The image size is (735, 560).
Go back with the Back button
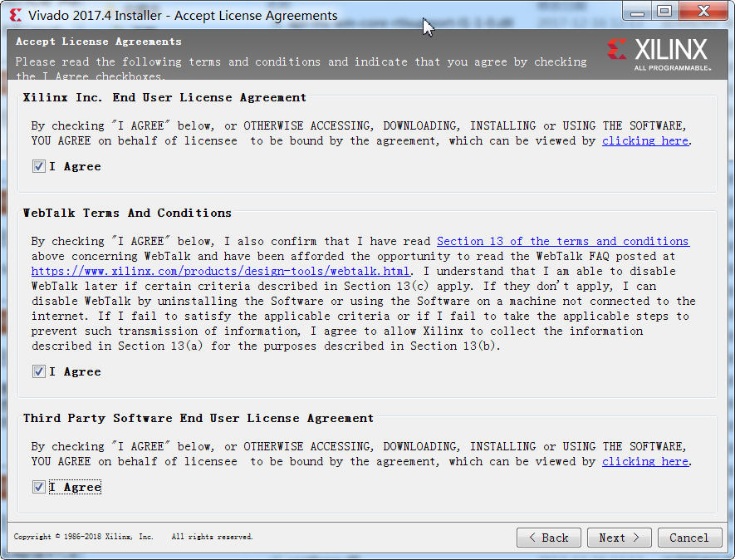coord(548,538)
